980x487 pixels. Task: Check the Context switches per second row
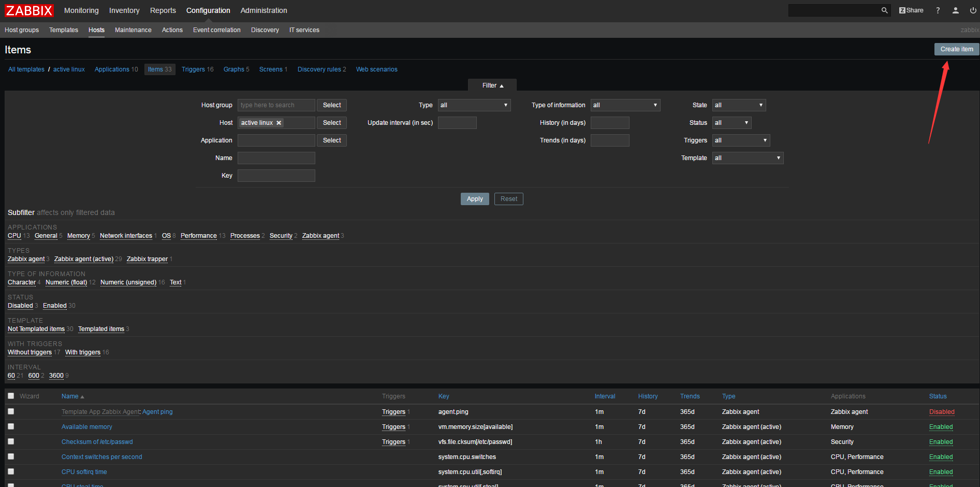tap(11, 456)
